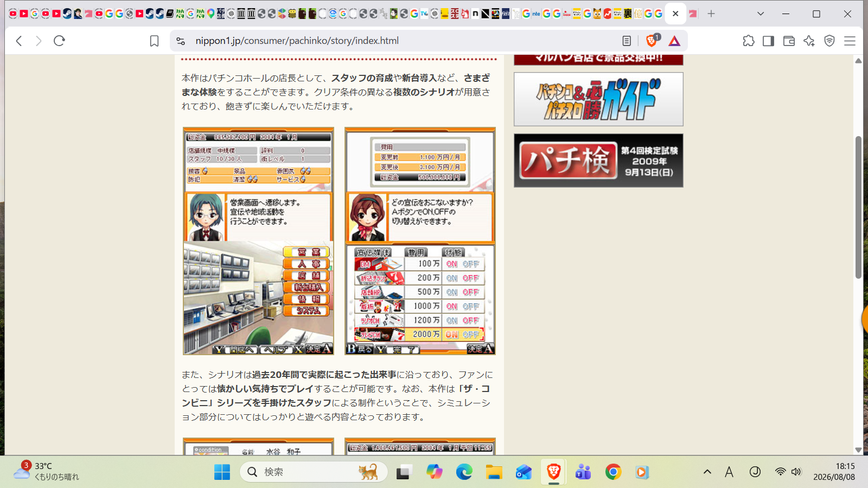Viewport: 868px width, 488px height.
Task: Toggle the IME input mode A
Action: 729,472
